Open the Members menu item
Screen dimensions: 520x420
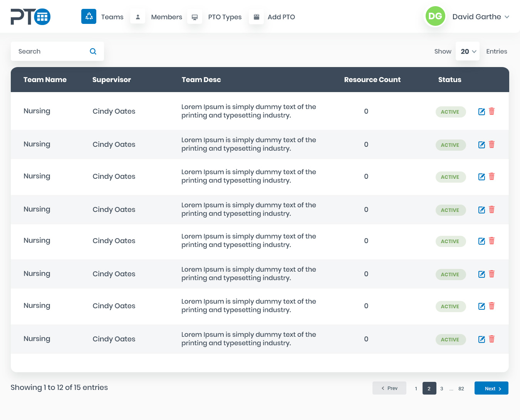[x=166, y=17]
